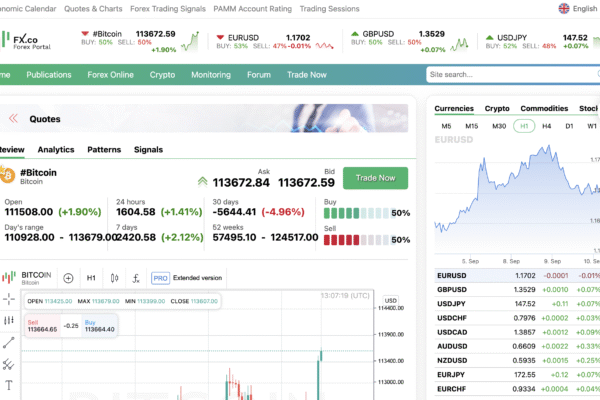The height and width of the screenshot is (400, 600).
Task: Select the EURJPY row in currency table
Action: (x=517, y=375)
